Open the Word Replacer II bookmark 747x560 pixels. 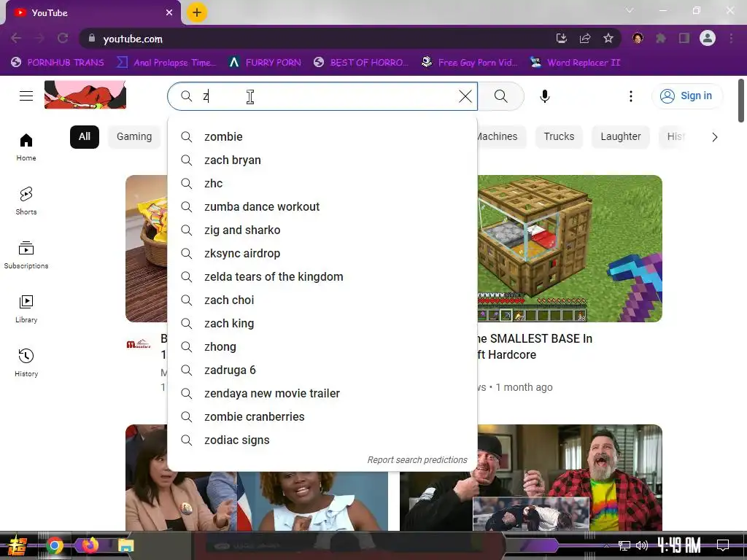click(x=576, y=63)
